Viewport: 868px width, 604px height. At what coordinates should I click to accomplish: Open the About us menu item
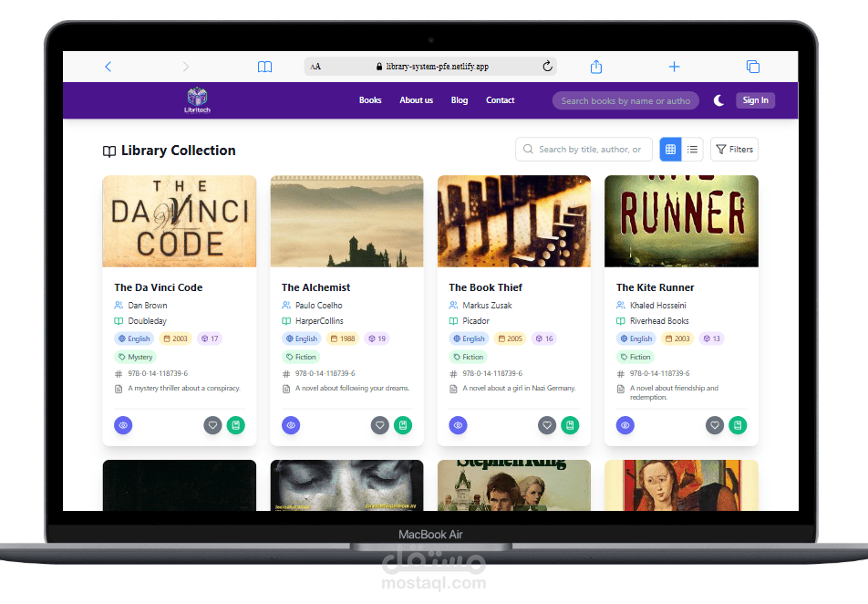tap(417, 100)
